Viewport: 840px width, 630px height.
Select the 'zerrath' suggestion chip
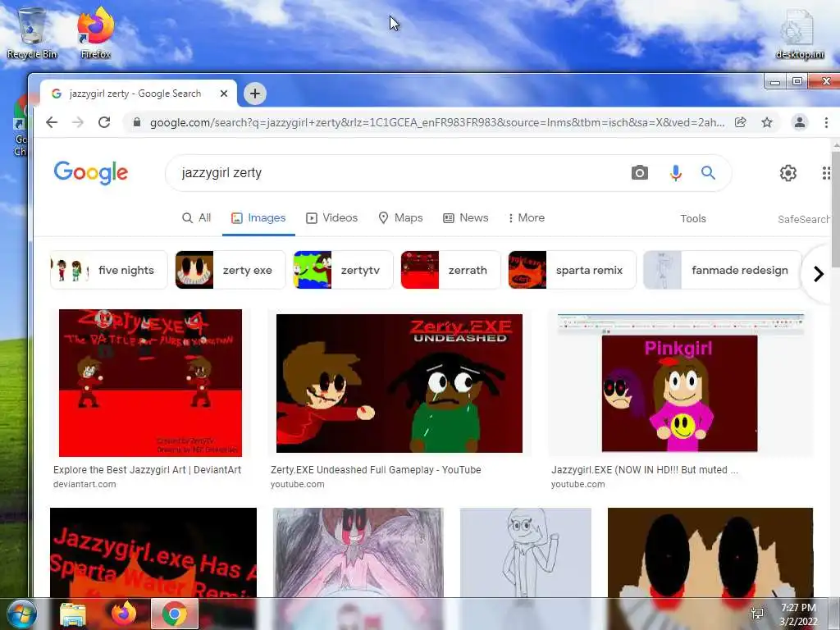pyautogui.click(x=450, y=270)
